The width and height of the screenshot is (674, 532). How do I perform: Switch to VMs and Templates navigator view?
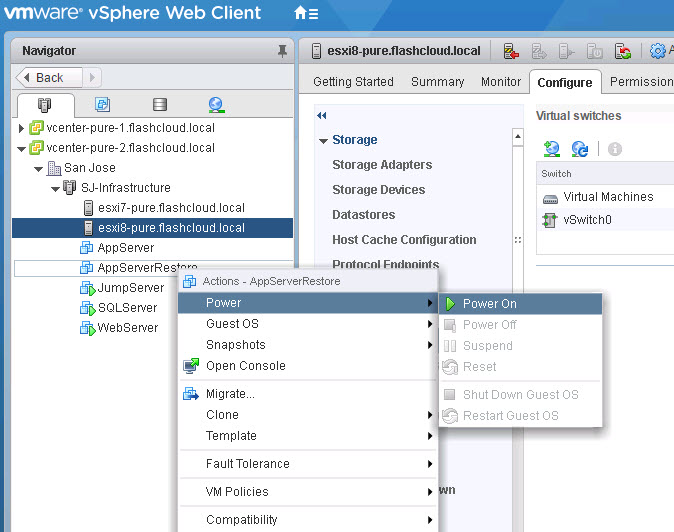102,104
